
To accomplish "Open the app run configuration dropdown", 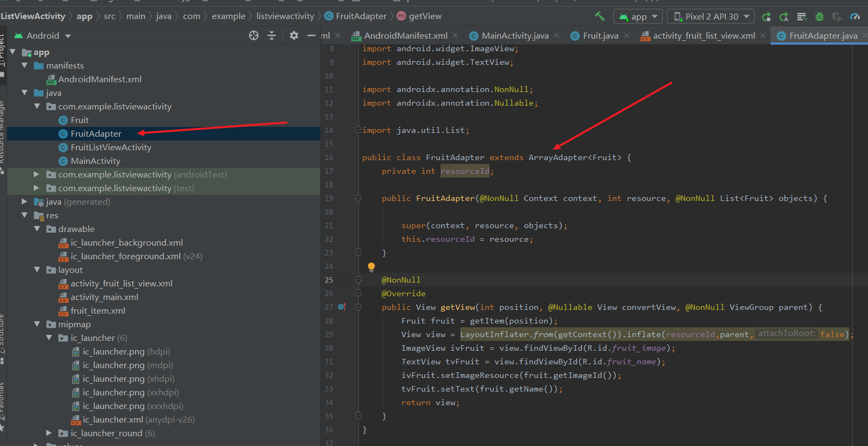I will pos(638,16).
